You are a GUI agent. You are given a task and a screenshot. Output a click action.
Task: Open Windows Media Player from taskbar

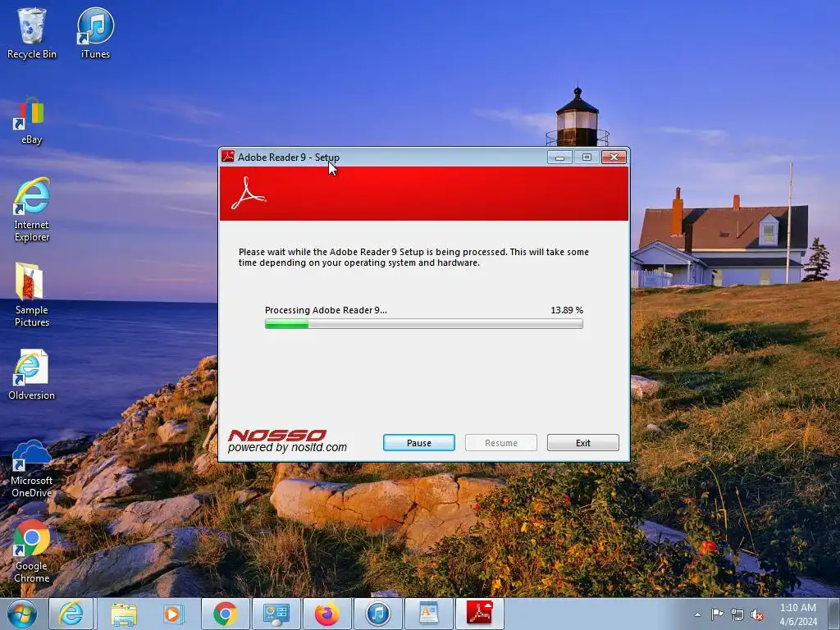174,614
